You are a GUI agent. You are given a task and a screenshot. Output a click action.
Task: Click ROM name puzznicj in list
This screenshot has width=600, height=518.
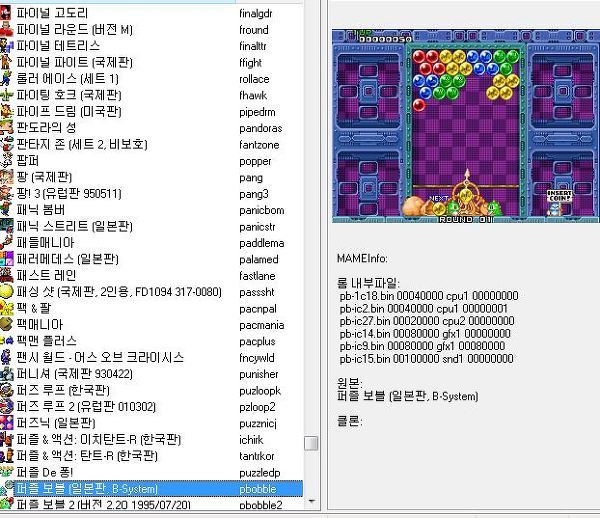(258, 423)
